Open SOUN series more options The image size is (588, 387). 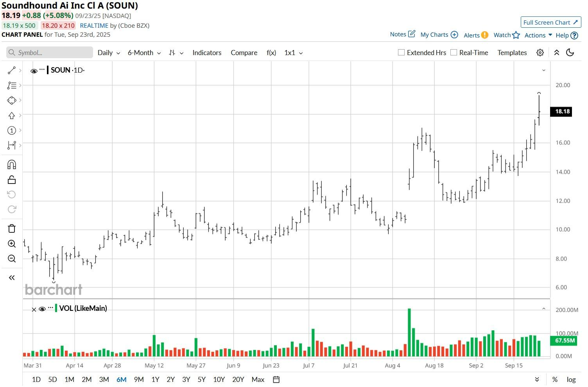42,69
